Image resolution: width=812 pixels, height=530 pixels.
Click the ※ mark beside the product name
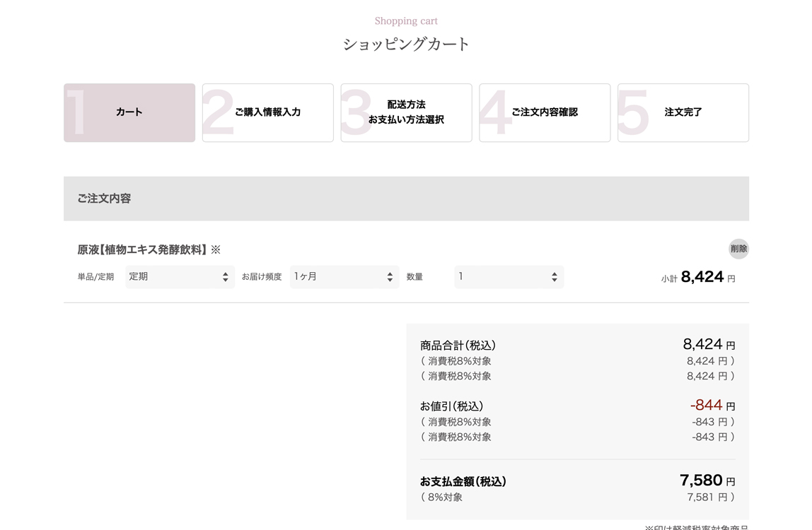pos(218,249)
